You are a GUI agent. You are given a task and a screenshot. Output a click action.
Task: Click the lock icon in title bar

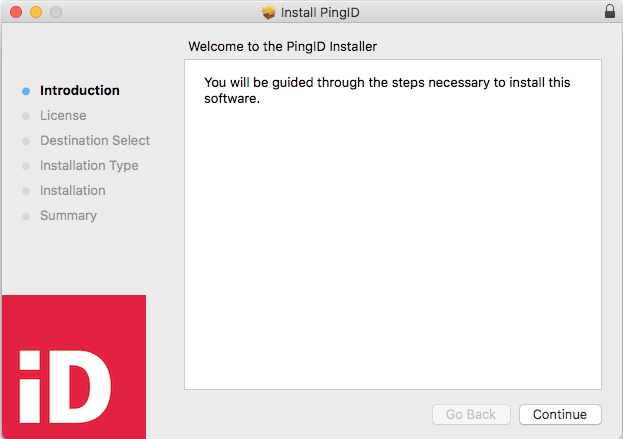click(610, 12)
